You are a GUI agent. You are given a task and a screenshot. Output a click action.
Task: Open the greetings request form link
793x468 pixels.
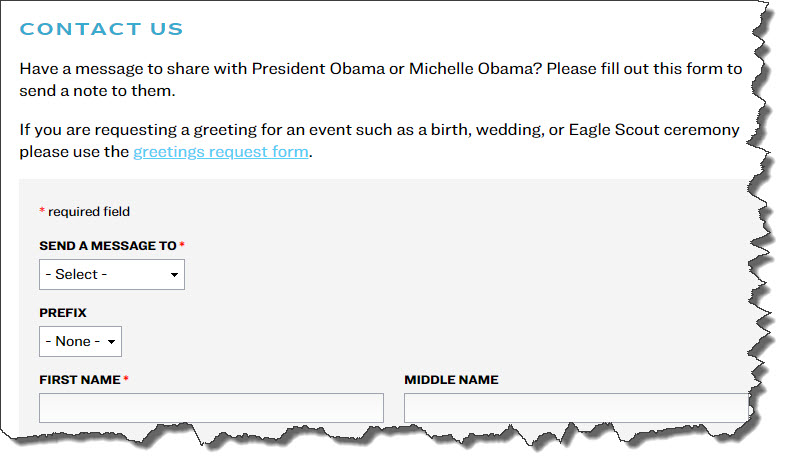pyautogui.click(x=221, y=153)
